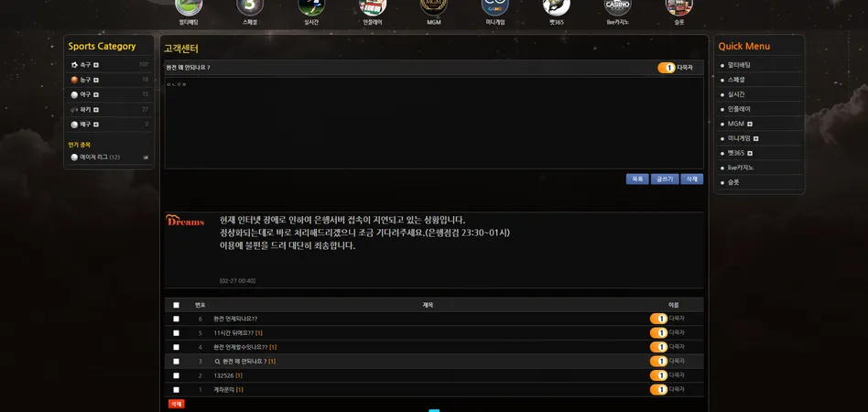868x412 pixels.
Task: Click the basketball icon beside 농구
Action: [x=74, y=80]
